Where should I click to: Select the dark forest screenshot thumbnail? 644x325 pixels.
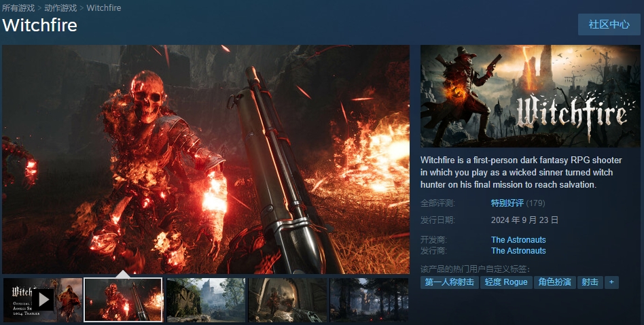[x=370, y=300]
